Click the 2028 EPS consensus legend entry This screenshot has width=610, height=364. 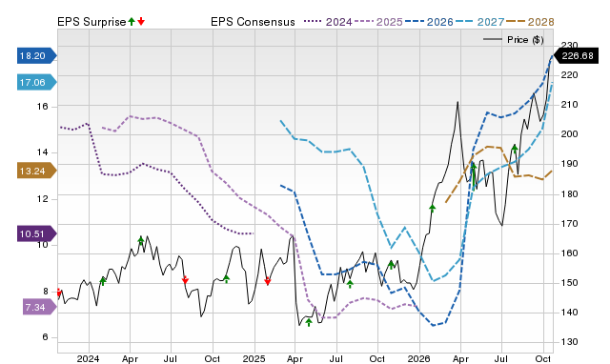(x=530, y=22)
